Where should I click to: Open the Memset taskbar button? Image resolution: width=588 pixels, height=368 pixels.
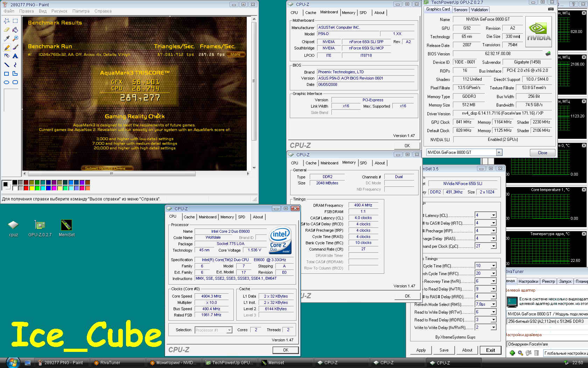pos(286,363)
